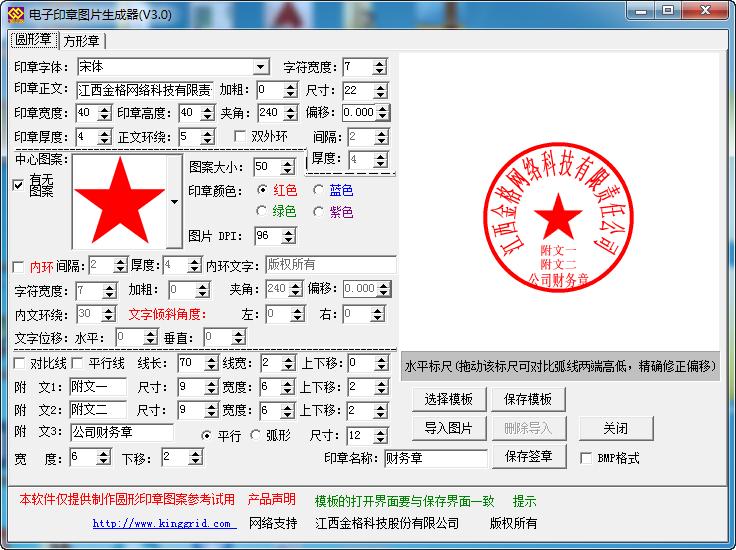736x550 pixels.
Task: Click the 产品声明 link text
Action: (271, 499)
